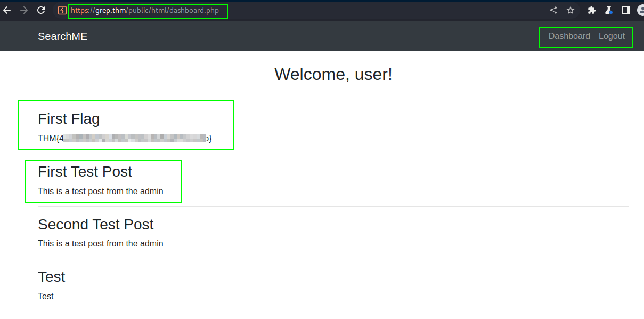The height and width of the screenshot is (319, 644).
Task: Log out using the Logout link
Action: coord(612,36)
